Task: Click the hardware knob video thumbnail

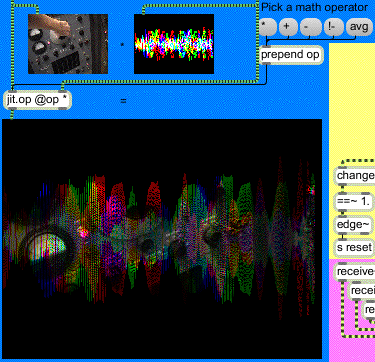Action: pos(68,44)
